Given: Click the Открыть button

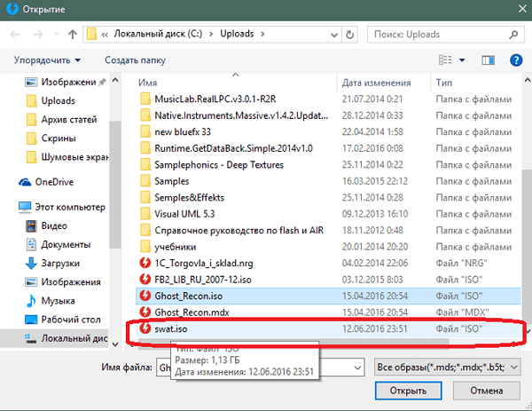Looking at the screenshot, I should click(408, 391).
